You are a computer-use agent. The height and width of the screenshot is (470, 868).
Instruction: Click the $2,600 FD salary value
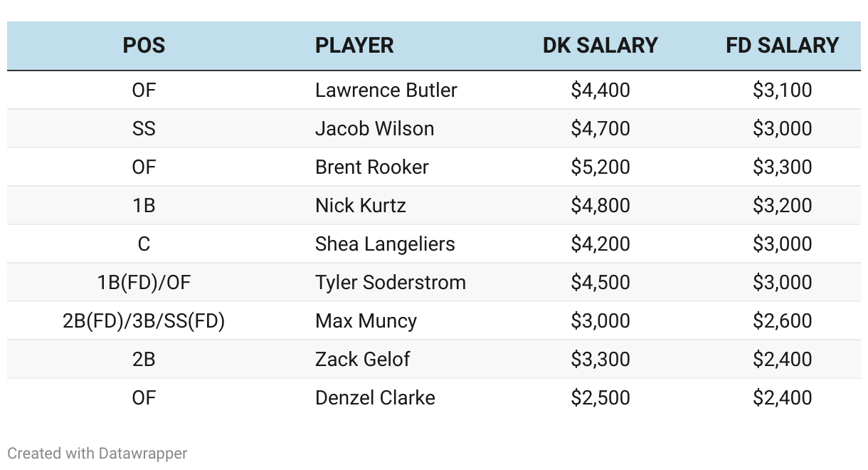pyautogui.click(x=783, y=320)
